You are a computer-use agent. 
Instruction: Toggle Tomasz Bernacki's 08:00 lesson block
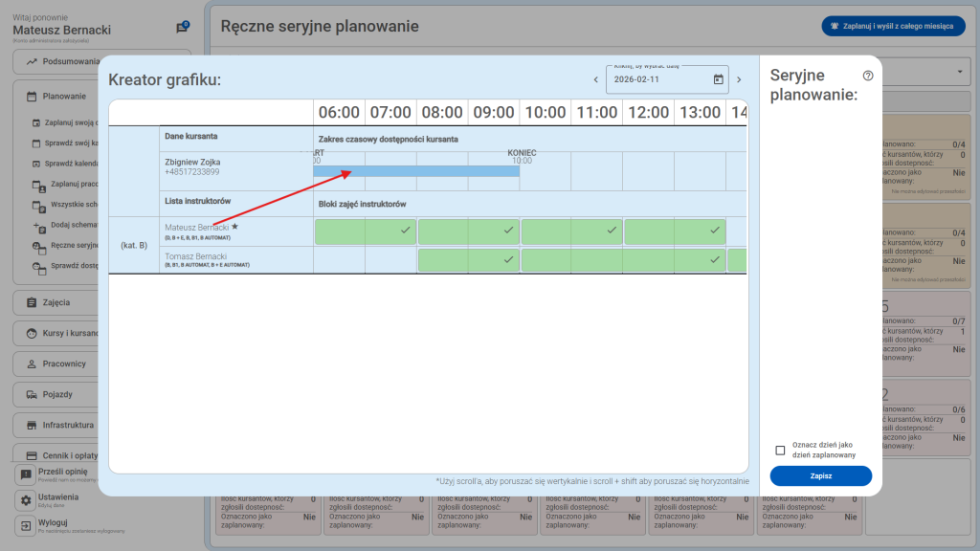tap(468, 259)
